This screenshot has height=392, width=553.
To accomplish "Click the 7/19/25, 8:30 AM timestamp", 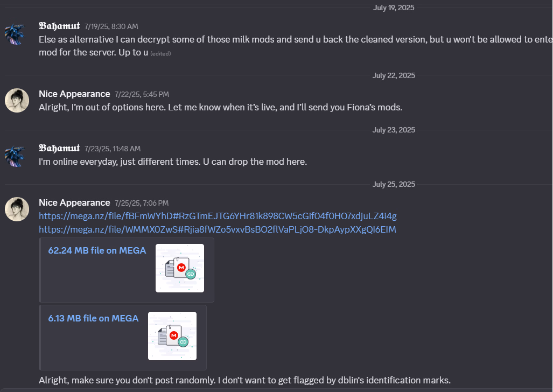I will click(x=111, y=26).
